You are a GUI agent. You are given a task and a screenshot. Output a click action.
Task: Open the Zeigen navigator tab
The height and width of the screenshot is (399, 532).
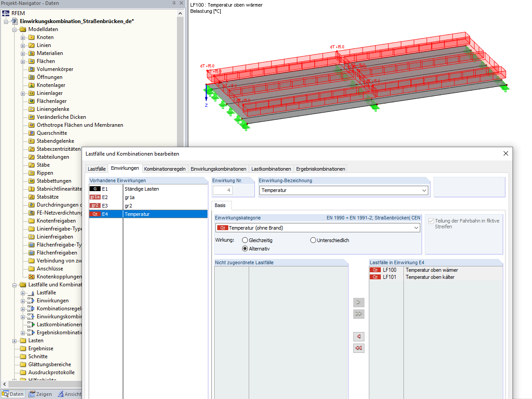(40, 394)
